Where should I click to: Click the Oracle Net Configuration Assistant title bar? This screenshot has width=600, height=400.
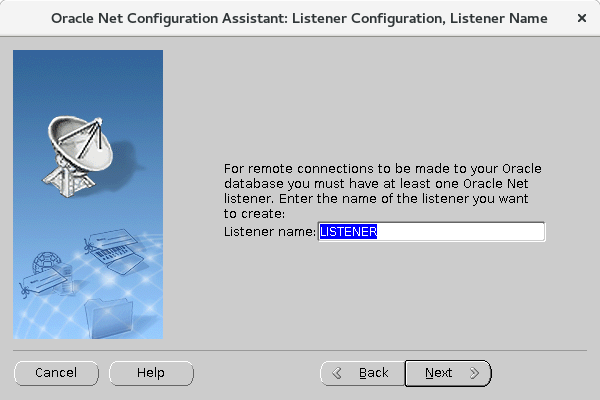(x=299, y=18)
